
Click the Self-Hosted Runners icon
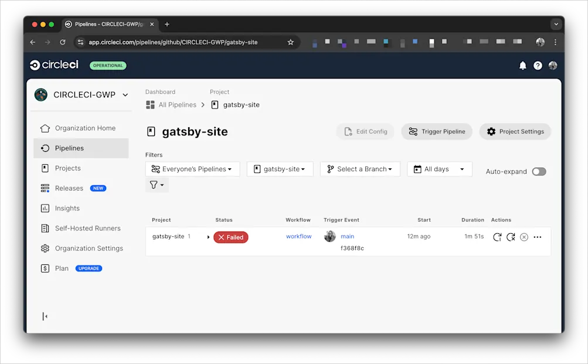[x=45, y=228]
